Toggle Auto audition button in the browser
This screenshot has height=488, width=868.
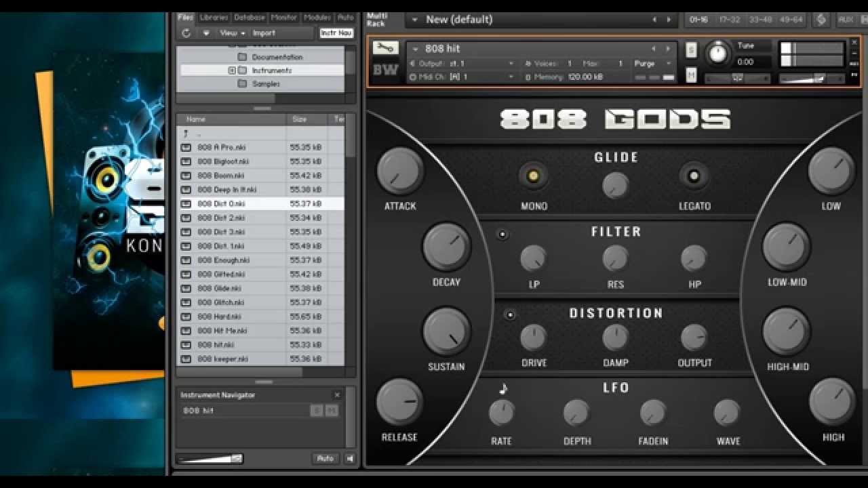point(325,459)
